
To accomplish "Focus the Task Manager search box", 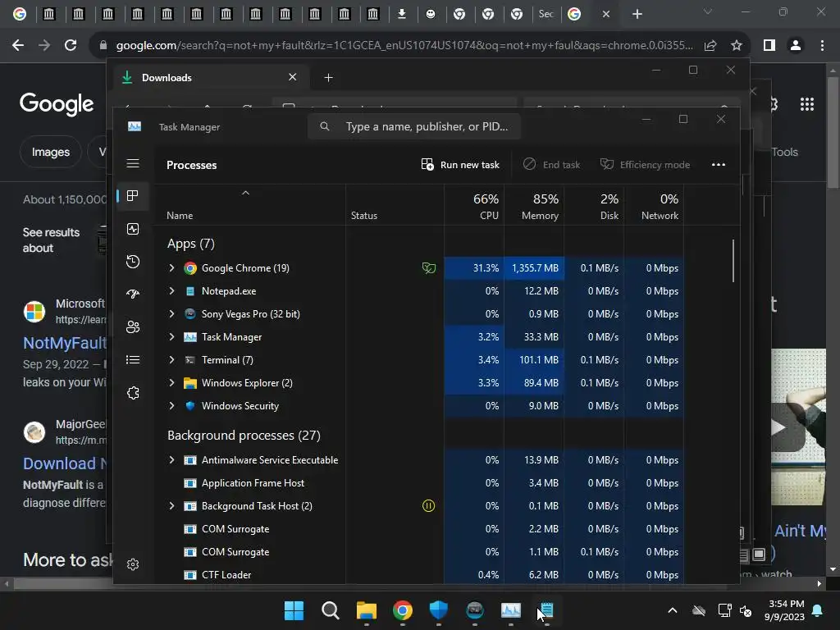I will click(414, 126).
